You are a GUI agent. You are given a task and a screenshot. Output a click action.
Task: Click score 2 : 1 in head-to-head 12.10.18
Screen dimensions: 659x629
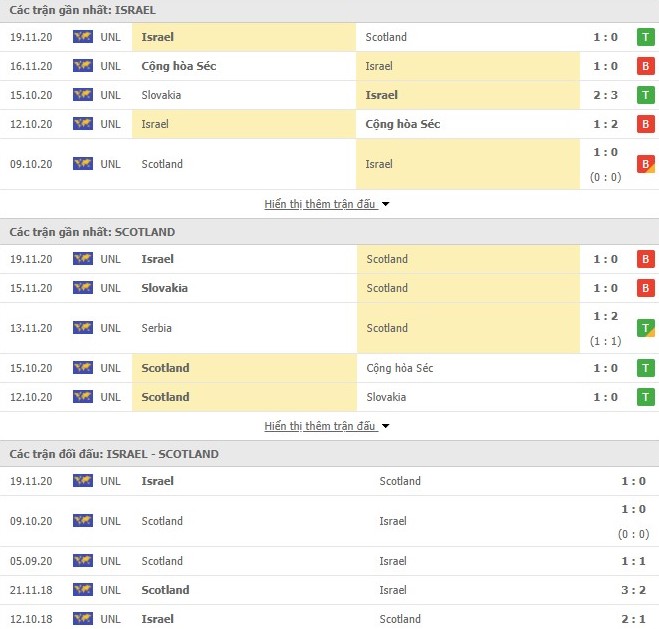(x=633, y=619)
